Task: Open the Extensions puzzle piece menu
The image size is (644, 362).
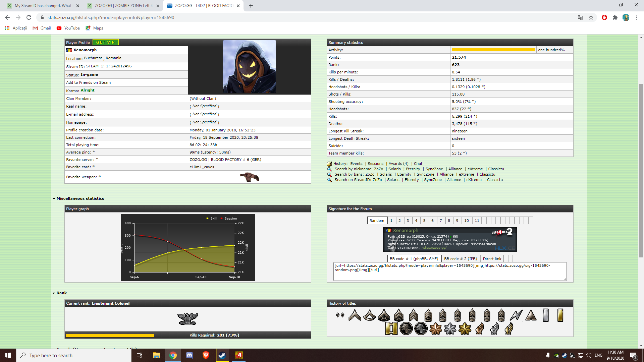Action: point(615,17)
